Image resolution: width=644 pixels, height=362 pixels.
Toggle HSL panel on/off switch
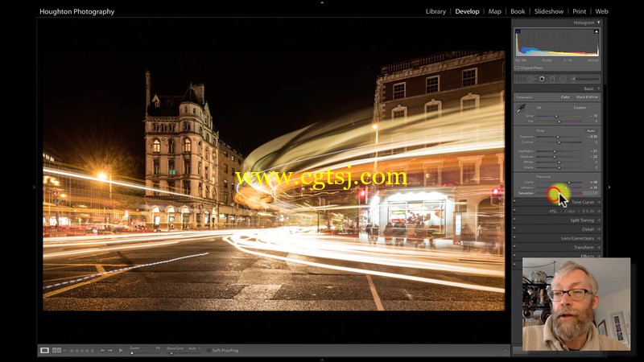tap(514, 210)
